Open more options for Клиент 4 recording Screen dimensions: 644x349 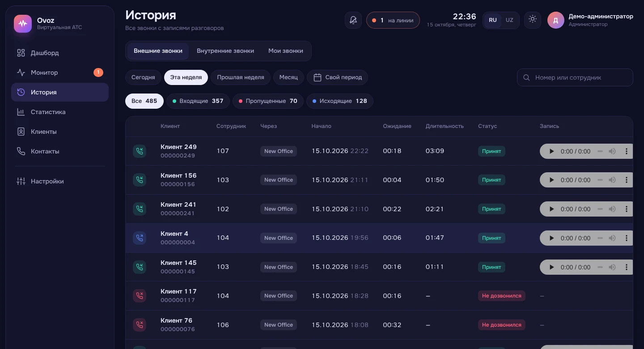point(627,238)
